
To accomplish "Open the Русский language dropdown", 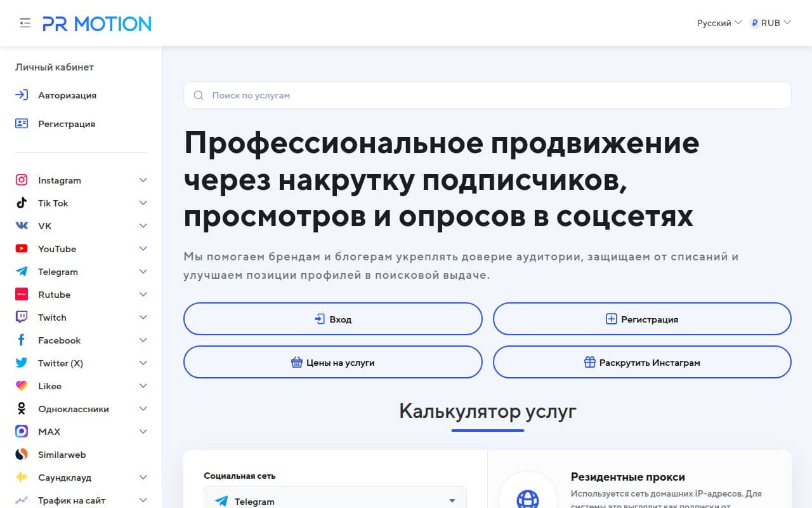I will [x=719, y=23].
